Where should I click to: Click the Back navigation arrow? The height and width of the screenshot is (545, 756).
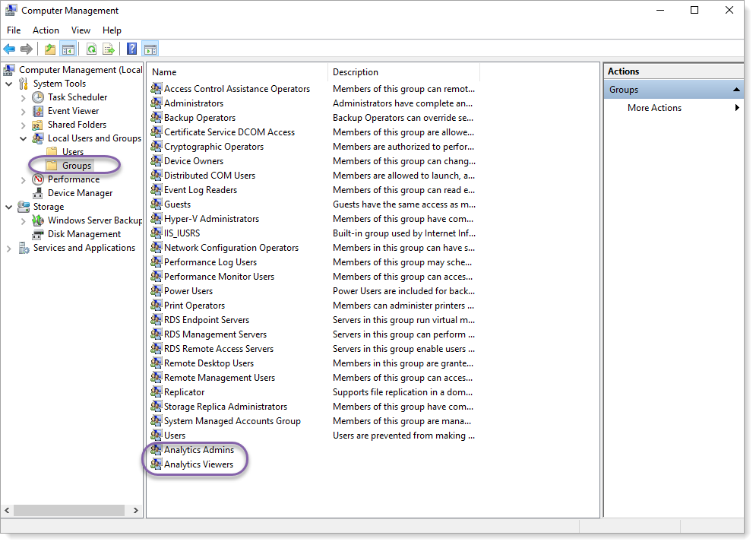coord(9,49)
